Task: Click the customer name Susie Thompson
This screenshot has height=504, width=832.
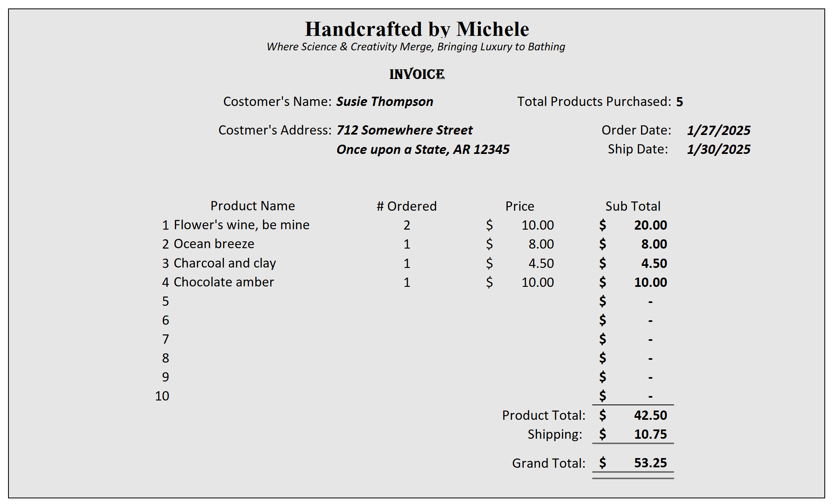Action: click(x=384, y=102)
